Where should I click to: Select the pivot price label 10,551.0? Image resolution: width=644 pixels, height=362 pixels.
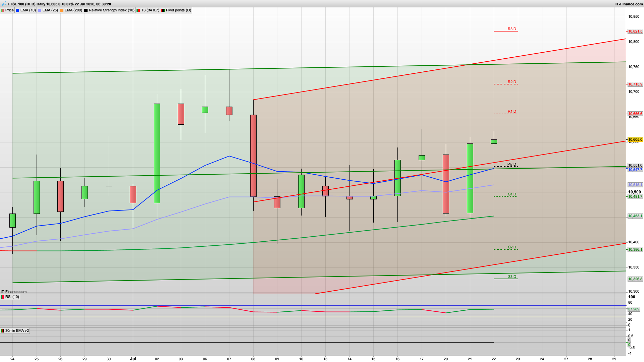(635, 166)
